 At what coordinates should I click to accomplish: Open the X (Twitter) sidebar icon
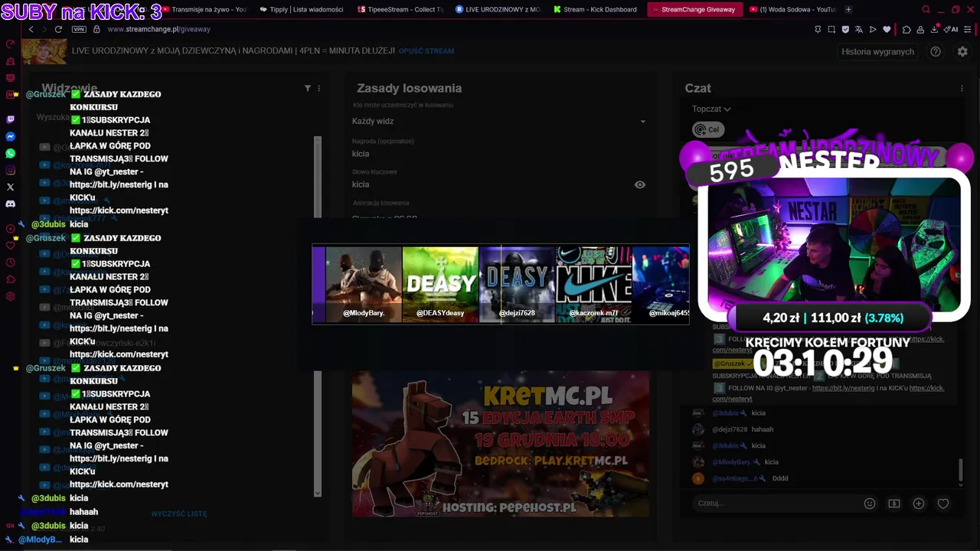click(10, 187)
